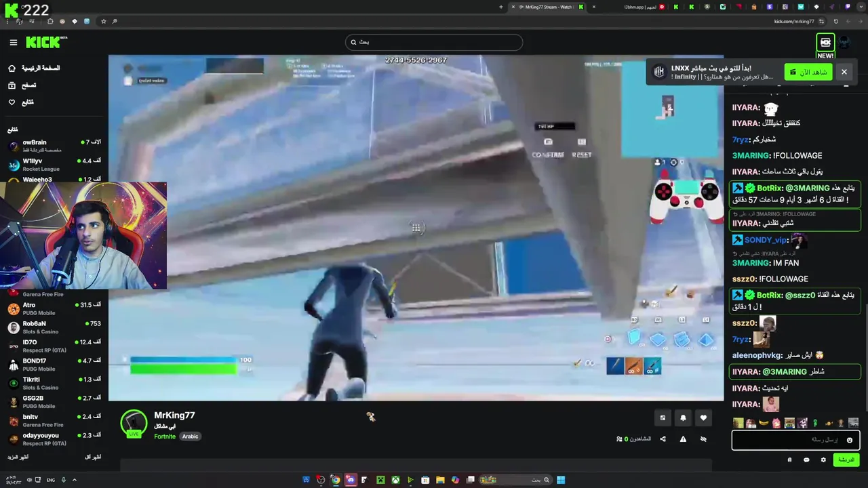This screenshot has height=488, width=868.
Task: Open bnltv Garena Free Fire channel
Action: pyautogui.click(x=54, y=420)
